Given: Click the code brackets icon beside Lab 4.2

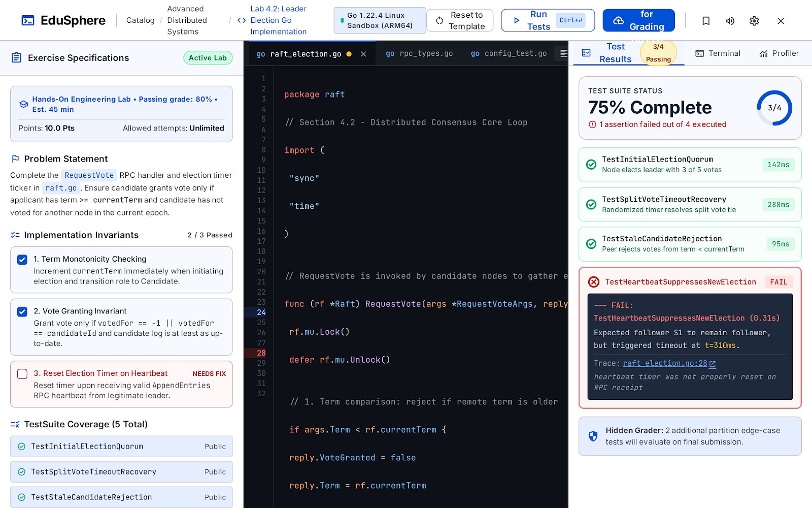Looking at the screenshot, I should pyautogui.click(x=242, y=20).
